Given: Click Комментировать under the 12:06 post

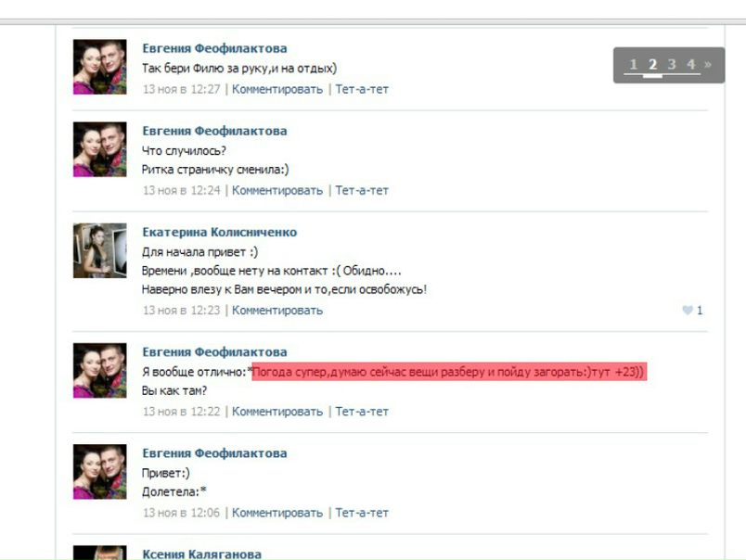Looking at the screenshot, I should (x=277, y=513).
